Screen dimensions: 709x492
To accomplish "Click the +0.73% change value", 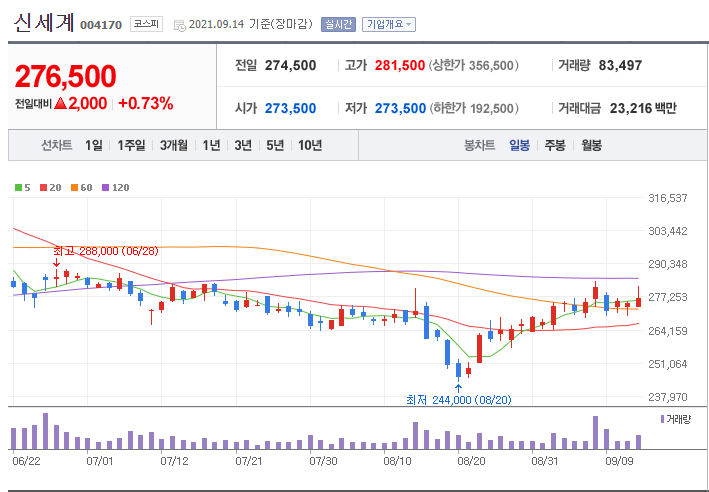I will click(146, 104).
